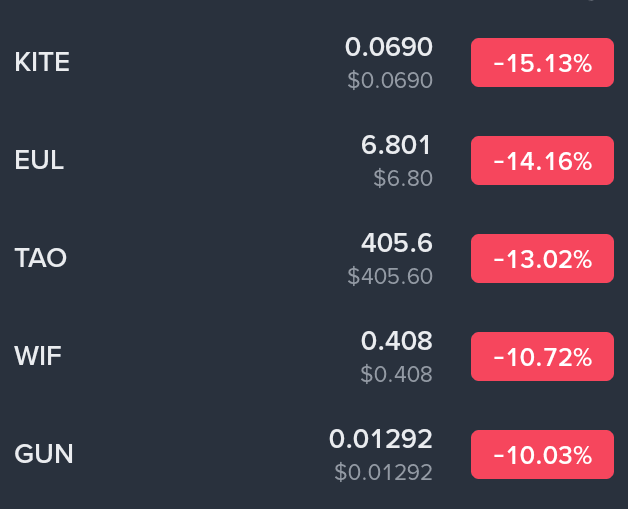This screenshot has width=628, height=509.
Task: Click KITE's 0.0690 last price
Action: point(388,47)
